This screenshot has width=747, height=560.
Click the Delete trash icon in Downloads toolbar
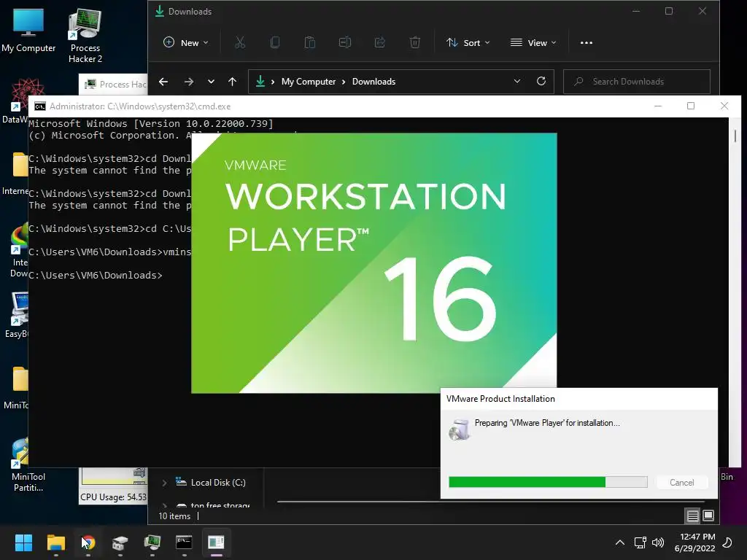pyautogui.click(x=415, y=42)
